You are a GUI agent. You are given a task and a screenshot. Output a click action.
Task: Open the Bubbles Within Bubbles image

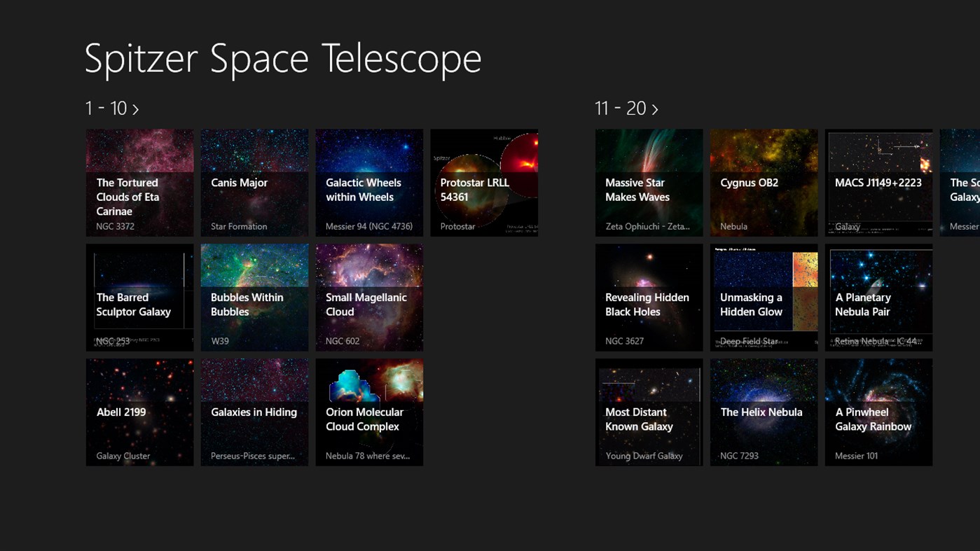pos(254,297)
